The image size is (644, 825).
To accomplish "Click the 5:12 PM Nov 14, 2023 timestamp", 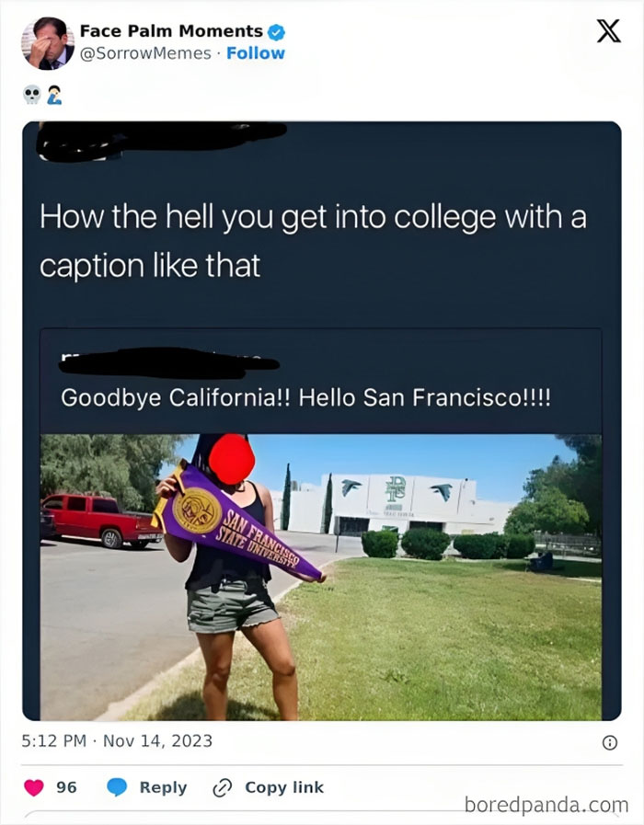I will click(117, 740).
